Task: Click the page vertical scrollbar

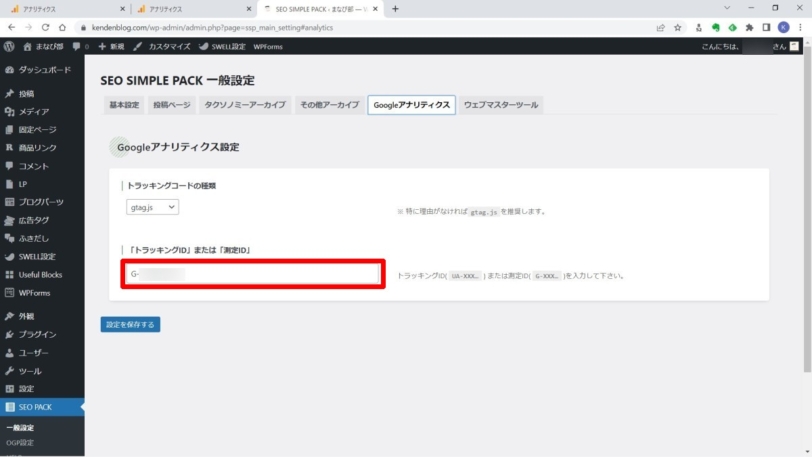Action: tap(807, 207)
